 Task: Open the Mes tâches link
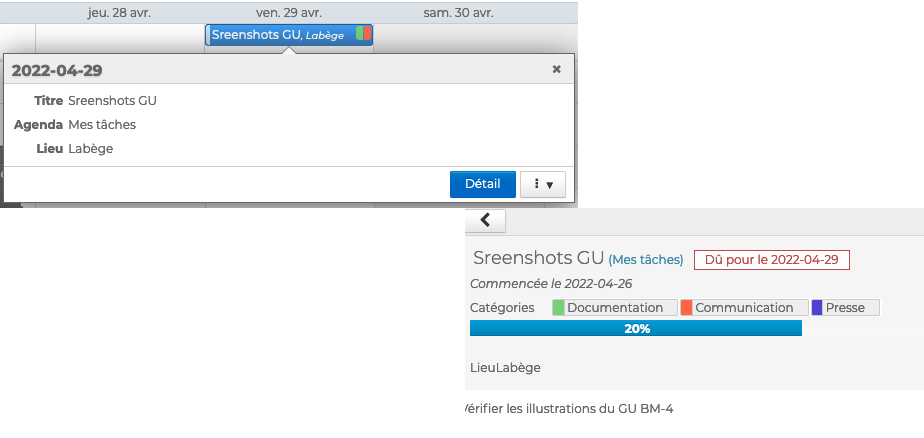[x=645, y=260]
